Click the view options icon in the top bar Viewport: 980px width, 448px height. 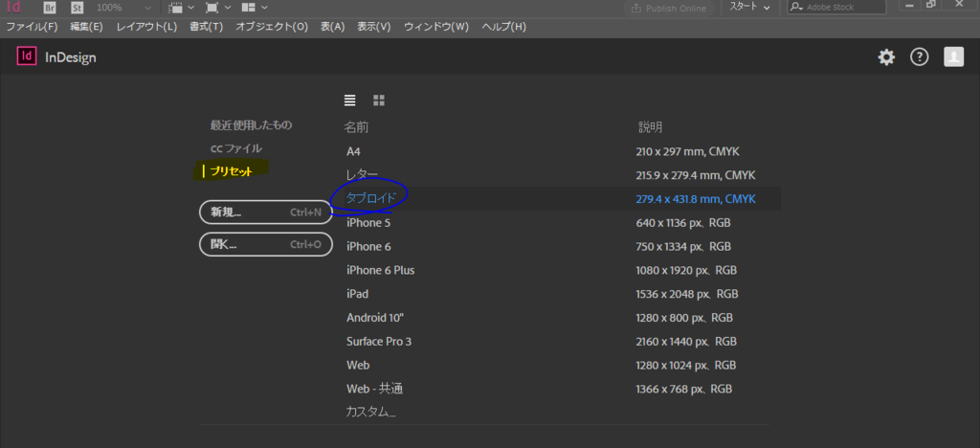(176, 8)
